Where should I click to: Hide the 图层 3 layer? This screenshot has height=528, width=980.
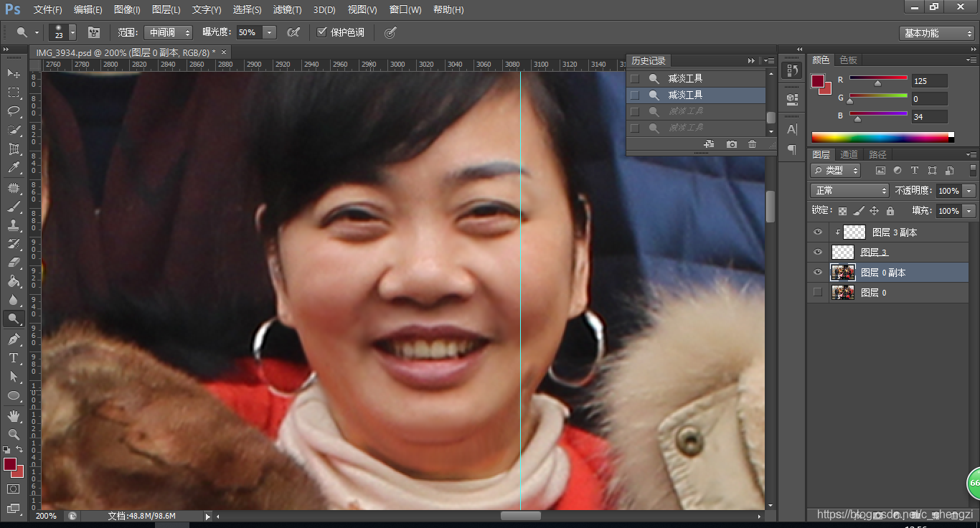[817, 253]
